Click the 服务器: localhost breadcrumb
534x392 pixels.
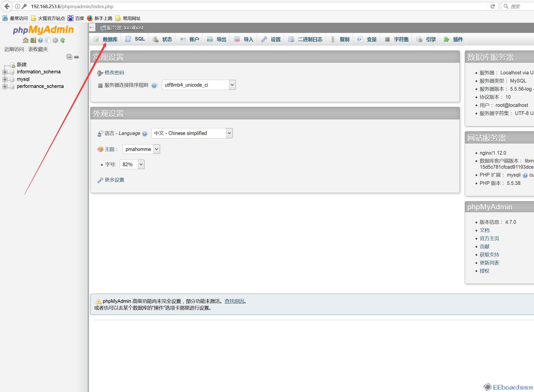pyautogui.click(x=125, y=28)
